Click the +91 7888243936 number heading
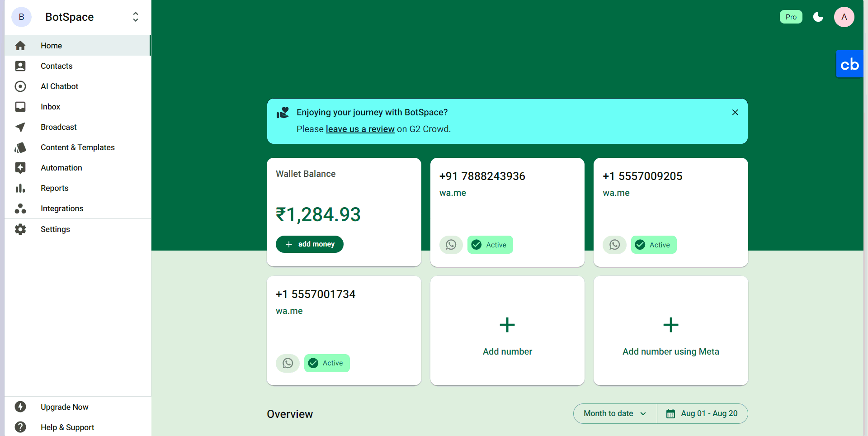Screen dimensions: 868x436 point(482,176)
